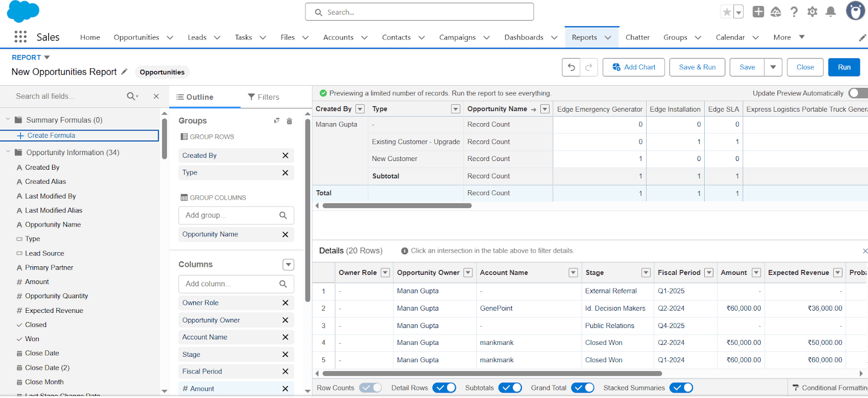Toggle Update Preview Automatically switch

[858, 93]
